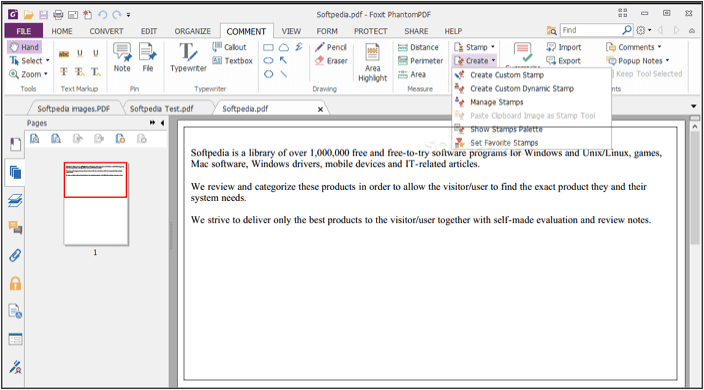
Task: Select the Cloud drawing tool
Action: click(284, 47)
